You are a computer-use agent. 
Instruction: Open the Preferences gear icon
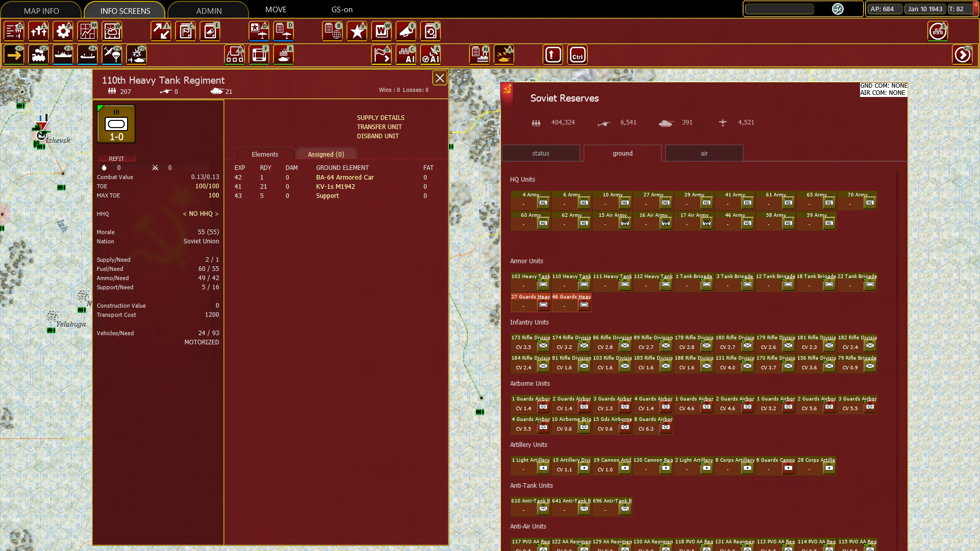[x=63, y=32]
